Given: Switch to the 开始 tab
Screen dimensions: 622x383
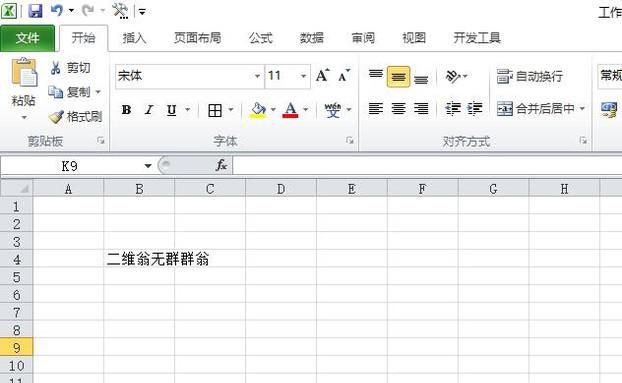Looking at the screenshot, I should coord(83,38).
